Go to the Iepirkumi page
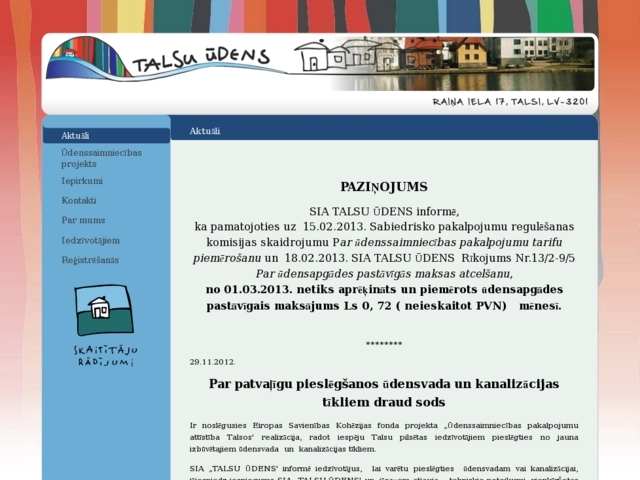This screenshot has width=640, height=480. (82, 181)
